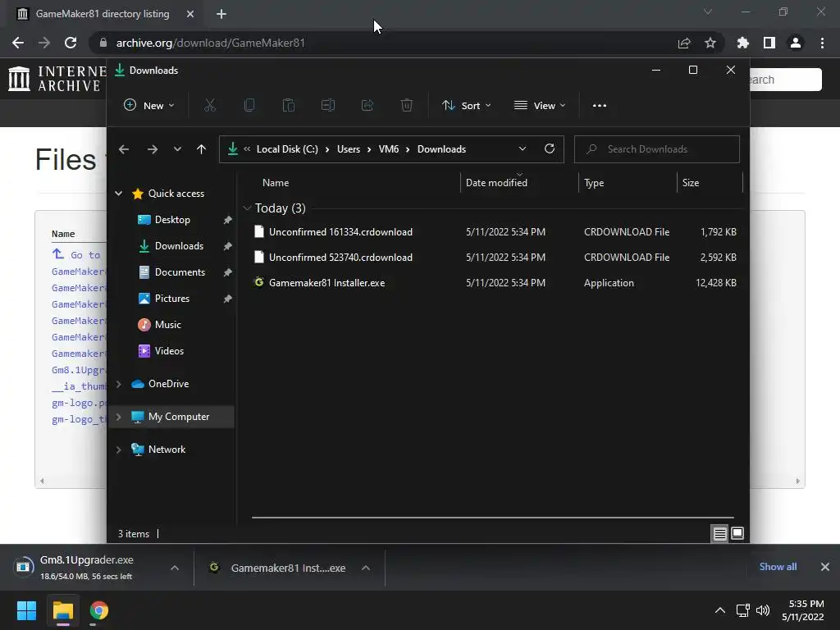The image size is (840, 630).
Task: Open Chrome profile avatar icon
Action: pyautogui.click(x=796, y=43)
